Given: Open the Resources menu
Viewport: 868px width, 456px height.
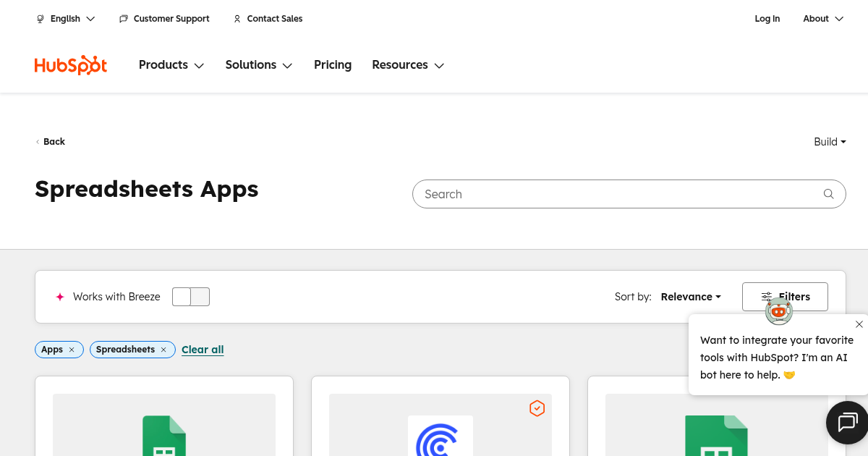Looking at the screenshot, I should click(408, 65).
